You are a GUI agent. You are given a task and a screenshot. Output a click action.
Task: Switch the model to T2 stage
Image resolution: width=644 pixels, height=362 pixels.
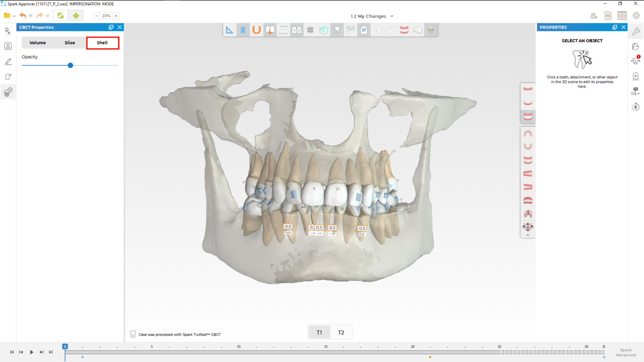(341, 332)
